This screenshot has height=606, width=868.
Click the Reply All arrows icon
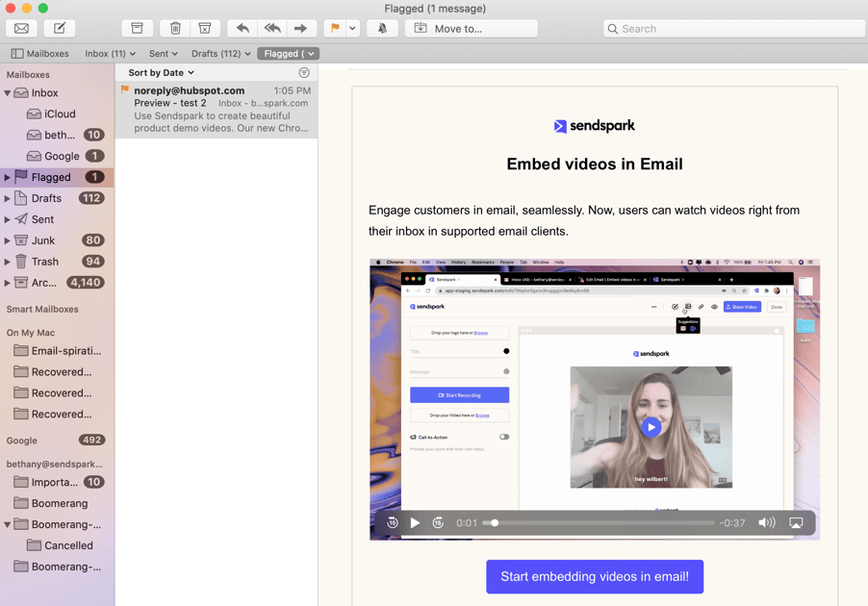coord(271,29)
